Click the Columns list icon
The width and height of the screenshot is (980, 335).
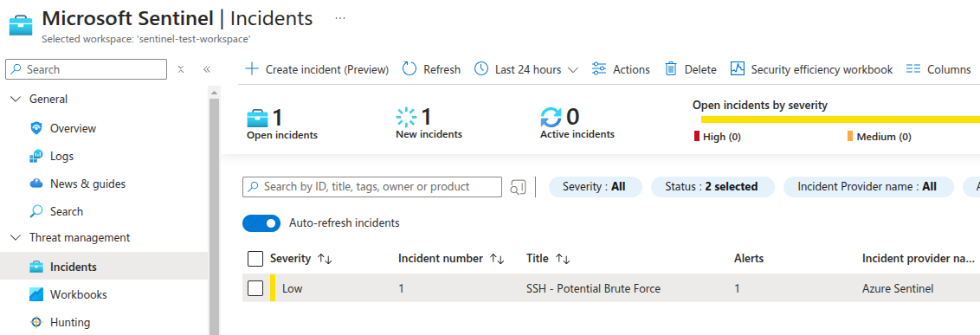click(913, 68)
